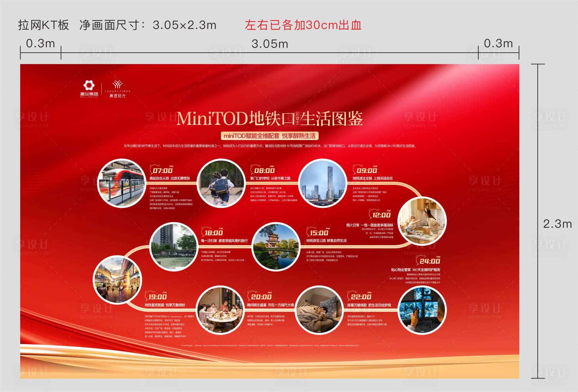Click the 拉网KT板 label
Image resolution: width=578 pixels, height=392 pixels.
click(44, 25)
